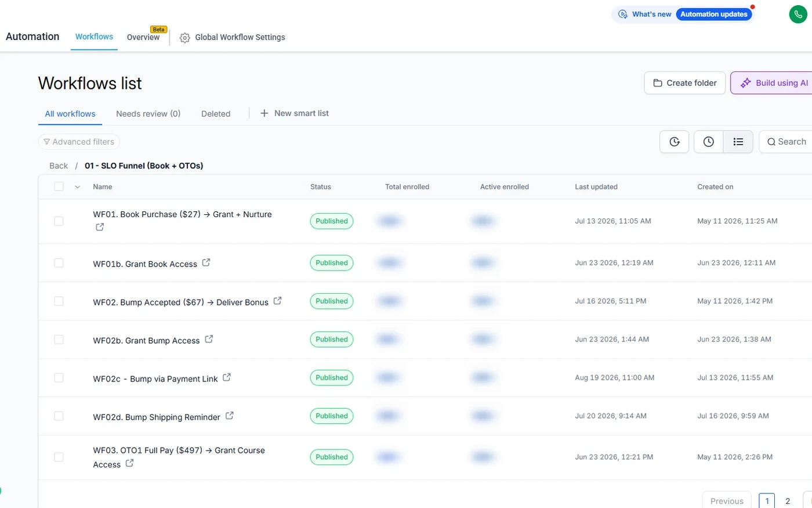Viewport: 812px width, 508px height.
Task: Click the Automation updates badge
Action: (714, 15)
